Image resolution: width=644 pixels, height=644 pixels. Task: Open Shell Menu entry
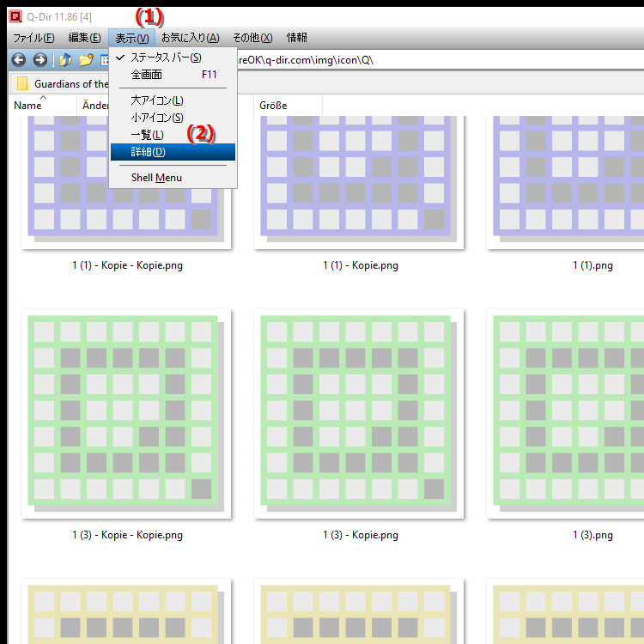pos(173,178)
